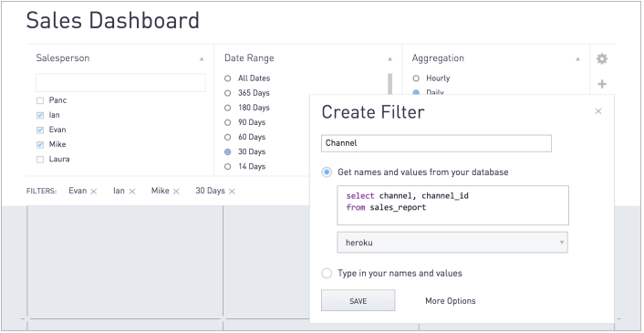Open More Options link
Screen dimensions: 644x333
point(450,301)
